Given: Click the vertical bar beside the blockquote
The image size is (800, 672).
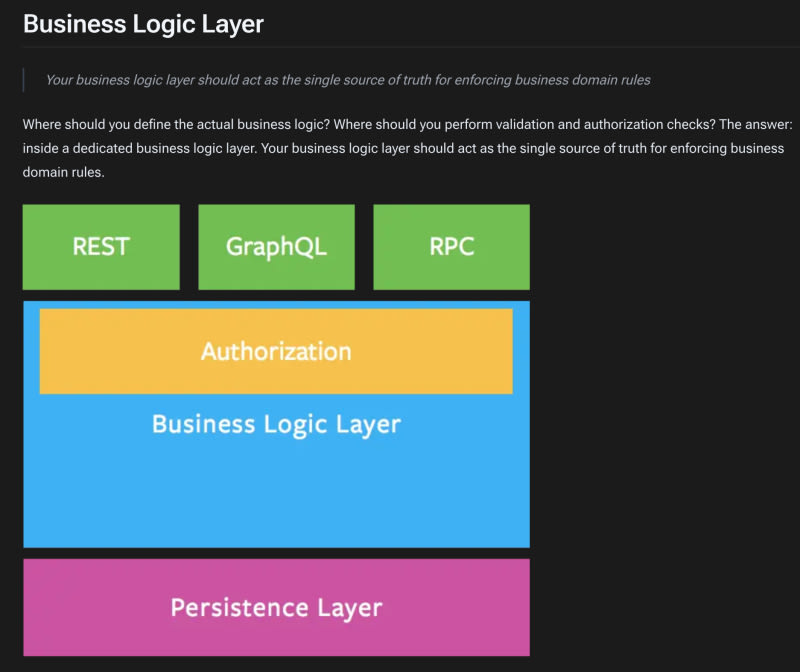Looking at the screenshot, I should point(24,79).
